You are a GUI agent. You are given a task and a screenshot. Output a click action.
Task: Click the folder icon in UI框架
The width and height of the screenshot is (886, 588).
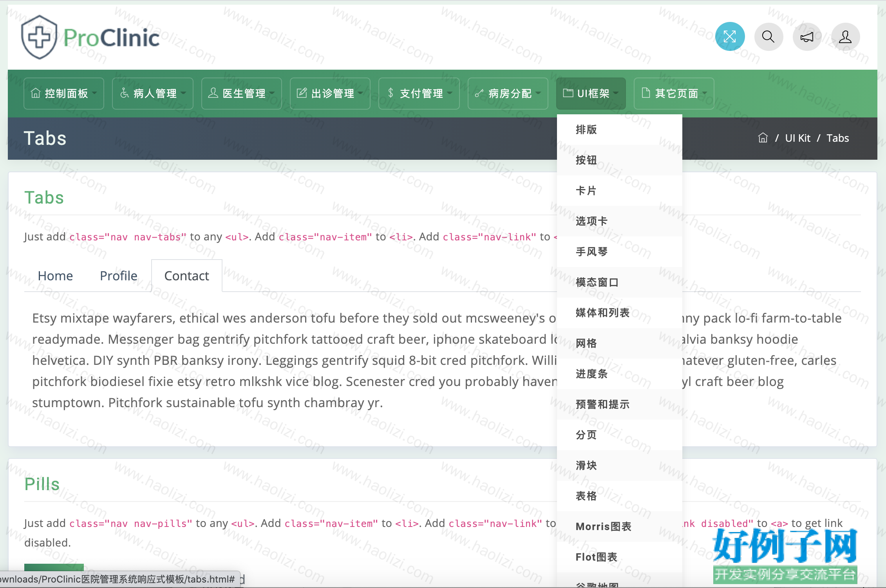[568, 93]
